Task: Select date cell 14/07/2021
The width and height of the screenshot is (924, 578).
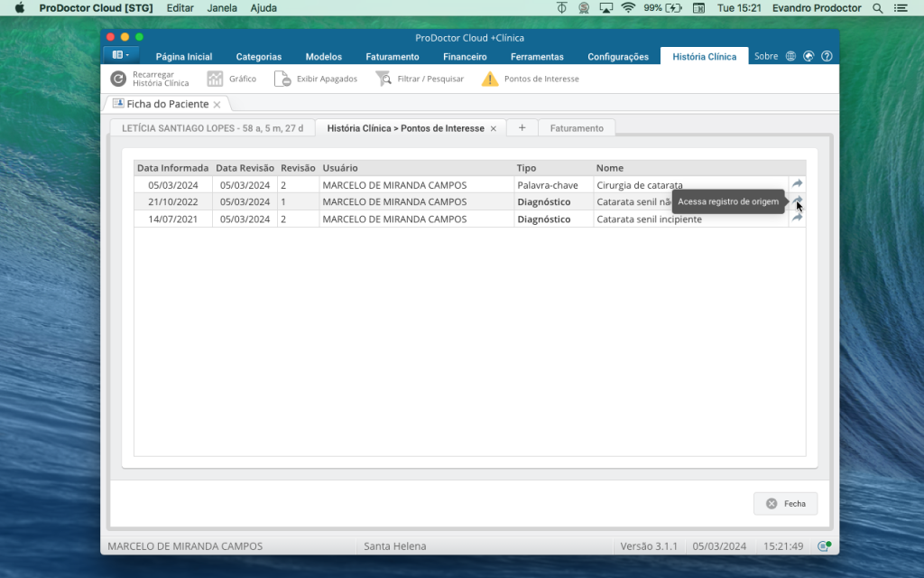Action: click(x=172, y=219)
